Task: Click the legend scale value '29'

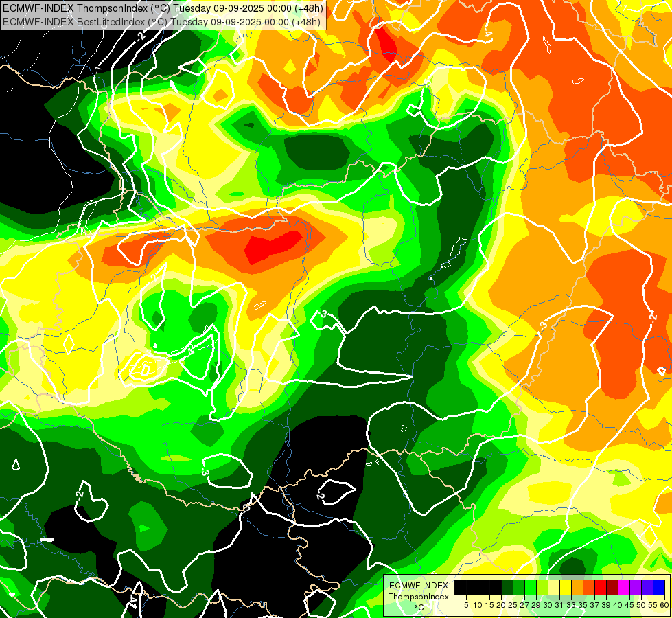Action: click(536, 605)
